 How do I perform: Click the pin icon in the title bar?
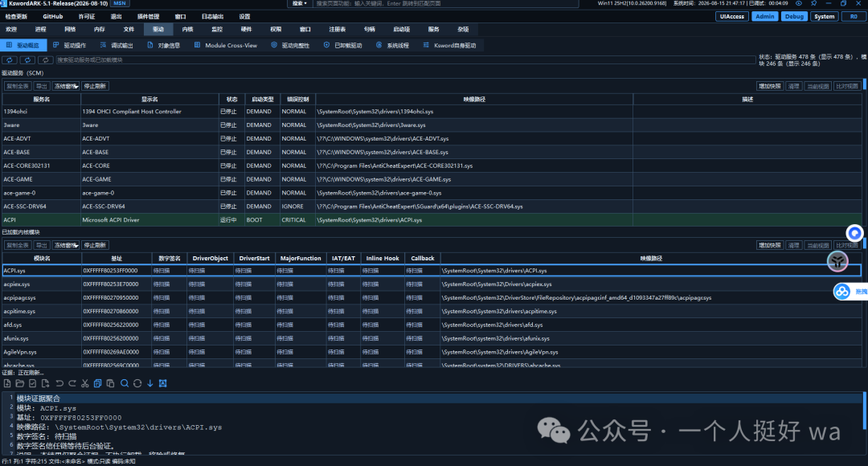[x=813, y=3]
